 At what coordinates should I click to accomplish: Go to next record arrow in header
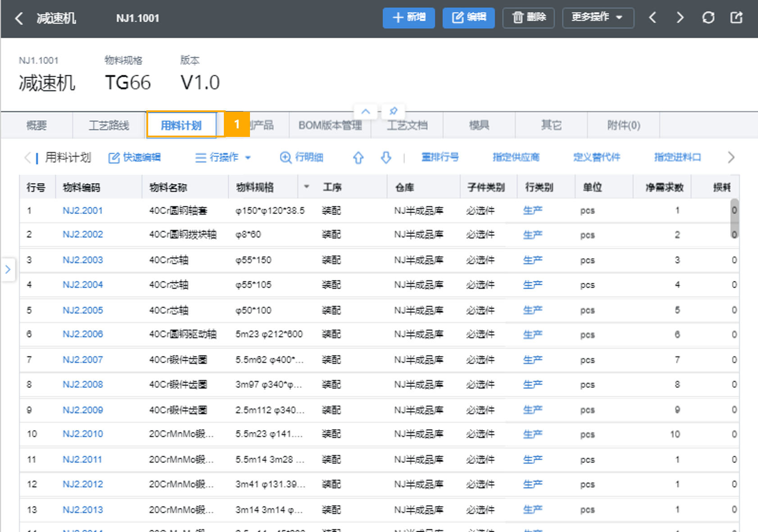680,18
